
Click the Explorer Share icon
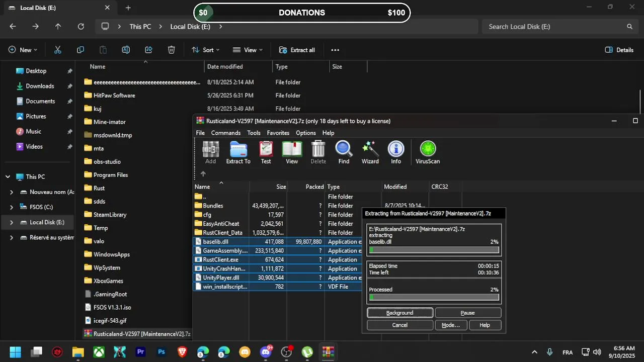[x=148, y=50]
